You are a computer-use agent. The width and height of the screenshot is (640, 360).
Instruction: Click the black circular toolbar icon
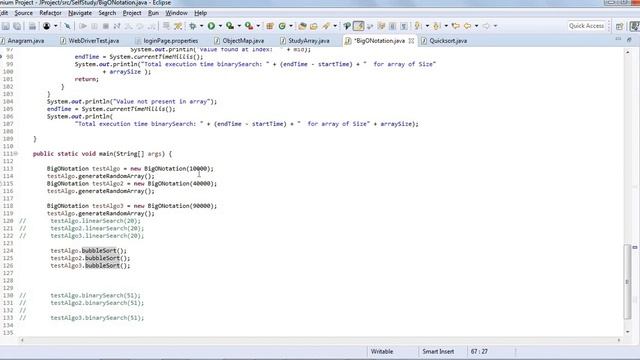click(x=47, y=26)
